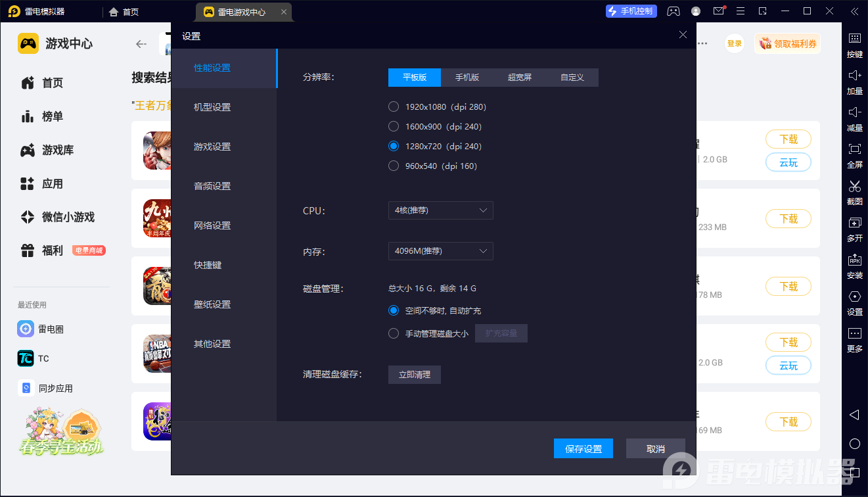Screen dimensions: 868x497
Task: Select 960x540 resolution option
Action: coord(394,166)
